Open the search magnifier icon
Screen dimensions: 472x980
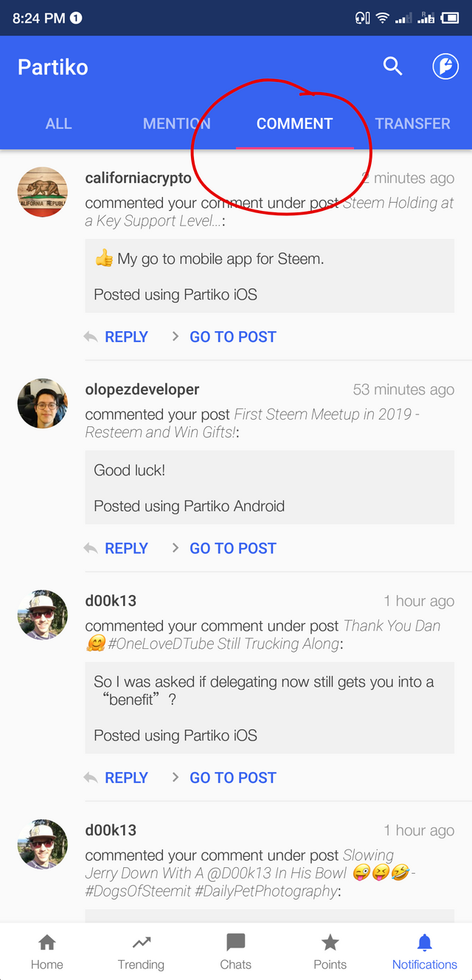coord(393,66)
